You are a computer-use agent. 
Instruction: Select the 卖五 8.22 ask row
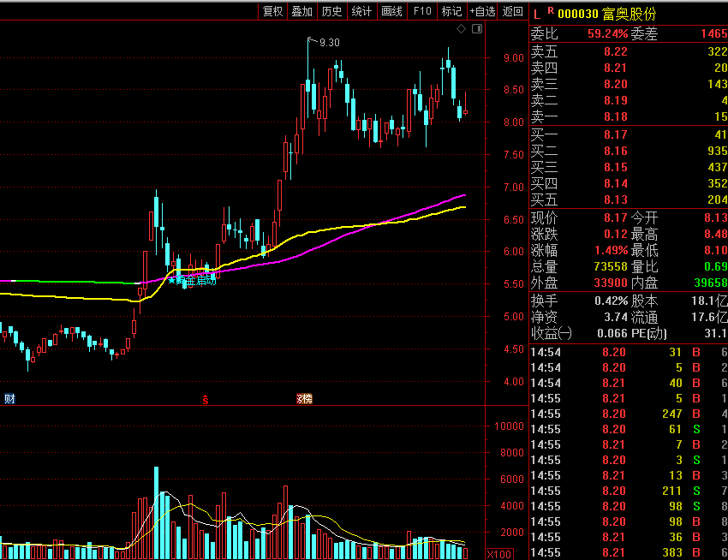tap(629, 51)
